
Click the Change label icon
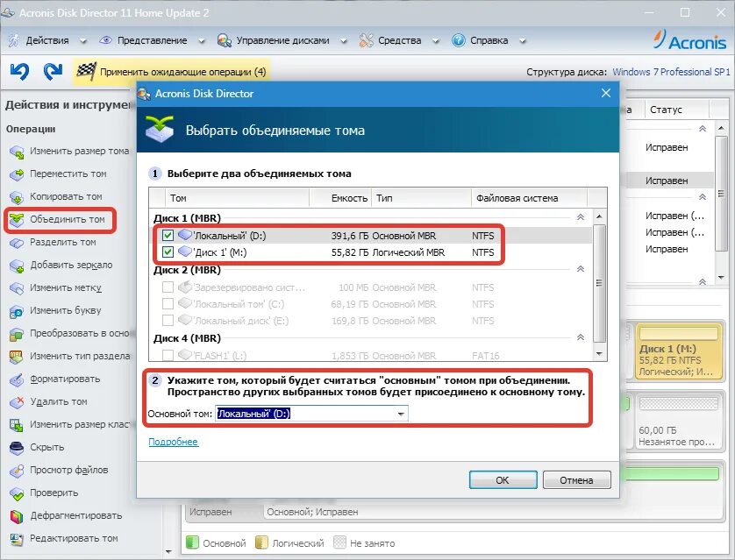[17, 288]
